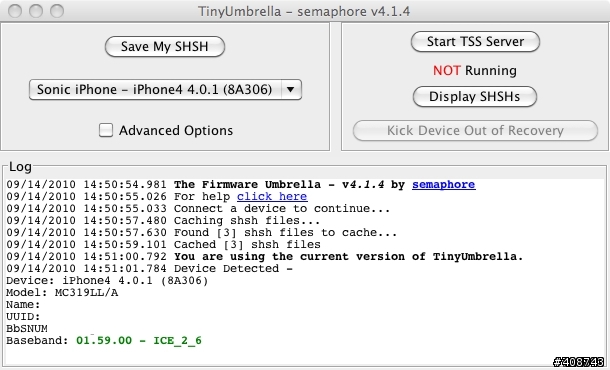This screenshot has width=610, height=370.
Task: Click the NOT Running status label
Action: pyautogui.click(x=475, y=70)
